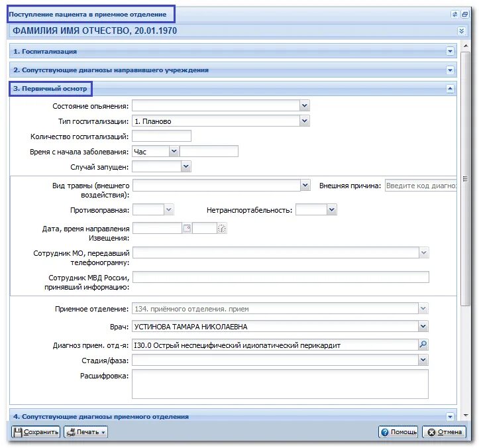Screen dimensions: 479x448
Task: Click the Сохранить button
Action: pos(36,432)
